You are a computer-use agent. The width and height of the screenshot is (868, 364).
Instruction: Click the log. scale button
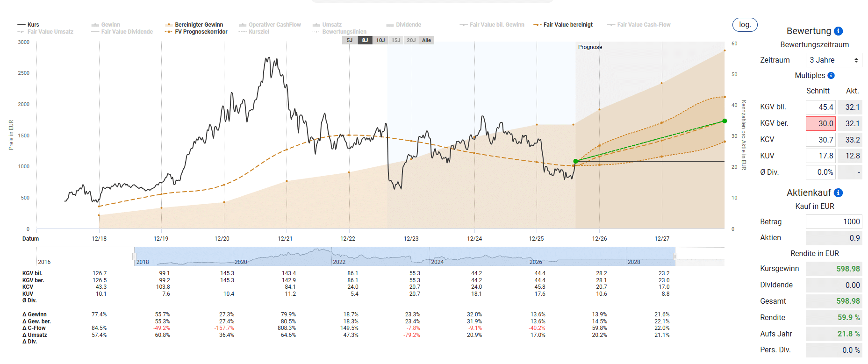pyautogui.click(x=745, y=25)
